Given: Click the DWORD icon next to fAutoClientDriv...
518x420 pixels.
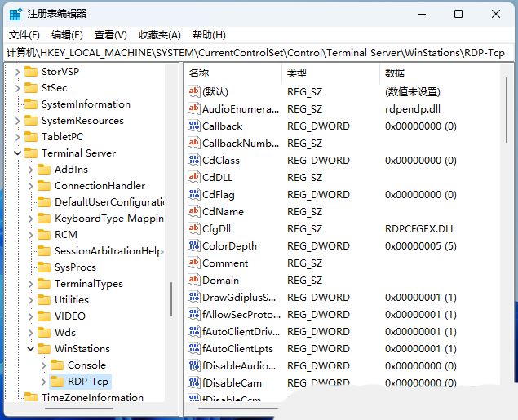Looking at the screenshot, I should (194, 331).
